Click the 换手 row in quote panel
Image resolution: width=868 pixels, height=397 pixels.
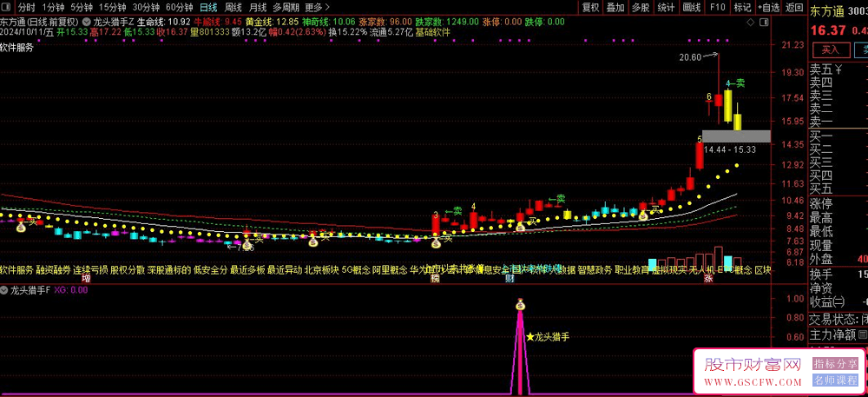click(838, 275)
